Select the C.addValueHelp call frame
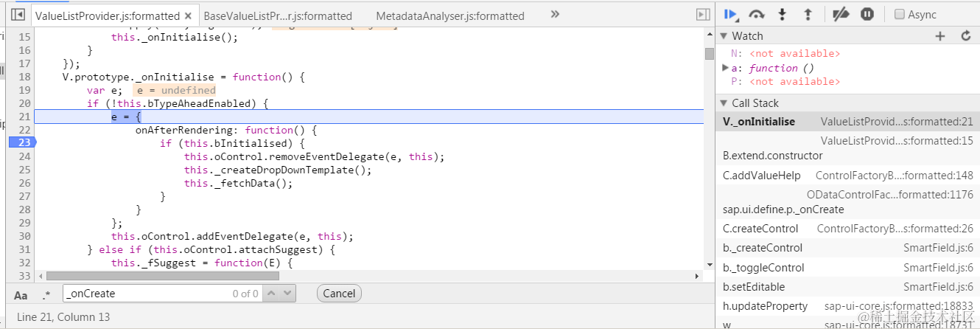Viewport: 980px width, 329px height. pos(847,176)
